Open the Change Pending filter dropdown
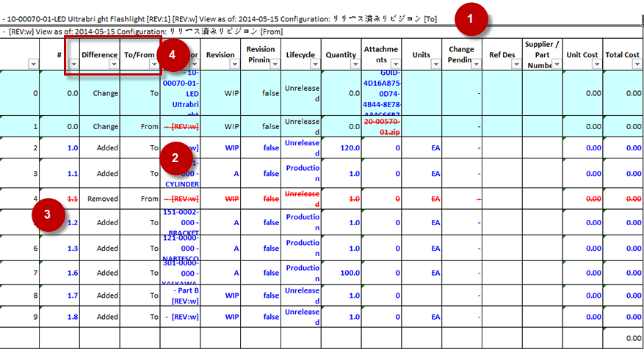Image resolution: width=644 pixels, height=352 pixels. tap(476, 64)
